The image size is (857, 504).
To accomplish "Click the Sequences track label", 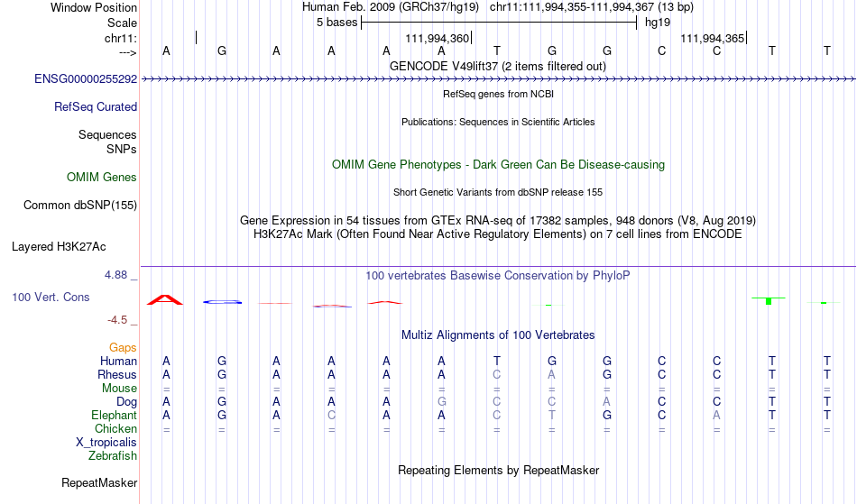I will (x=107, y=135).
